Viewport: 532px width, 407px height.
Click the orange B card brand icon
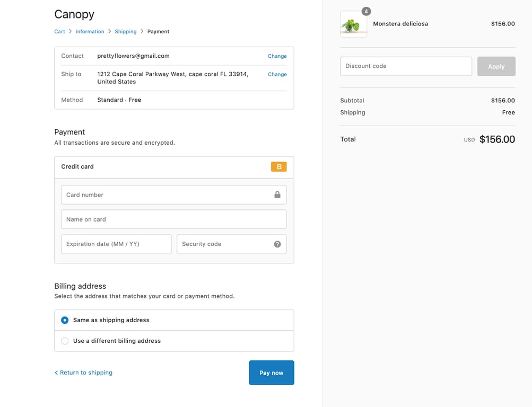(278, 167)
